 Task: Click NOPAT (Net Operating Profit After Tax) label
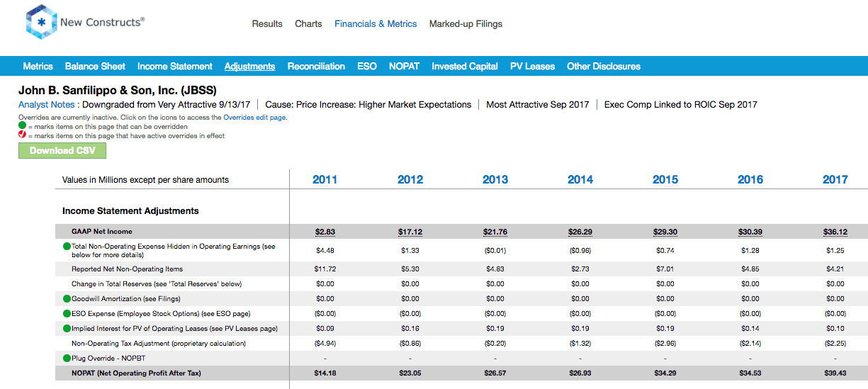tap(136, 373)
